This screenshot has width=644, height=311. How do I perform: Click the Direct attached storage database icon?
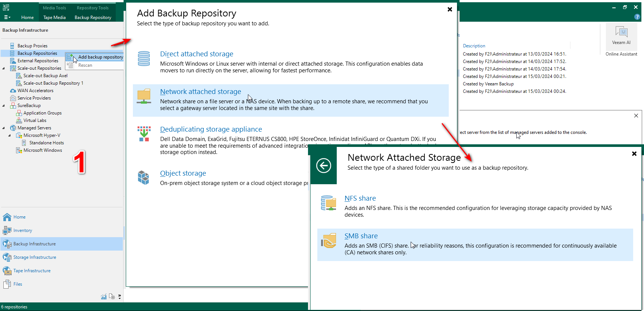pyautogui.click(x=144, y=59)
